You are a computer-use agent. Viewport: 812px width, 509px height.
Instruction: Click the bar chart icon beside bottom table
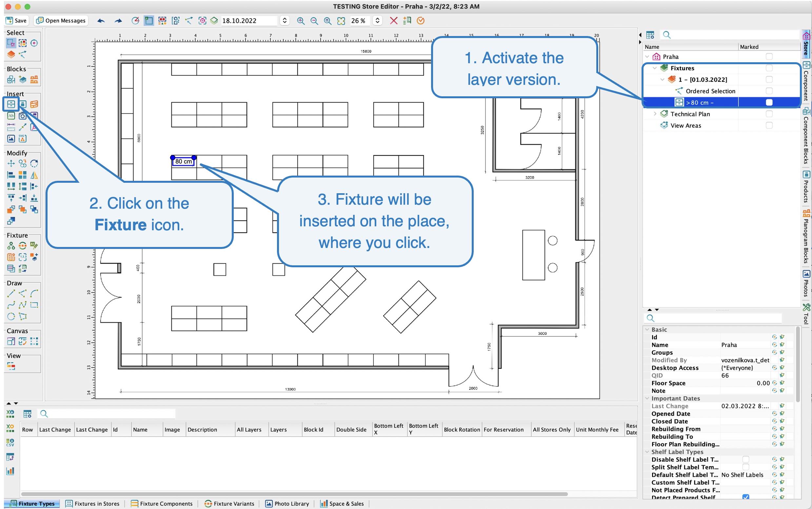(x=10, y=471)
